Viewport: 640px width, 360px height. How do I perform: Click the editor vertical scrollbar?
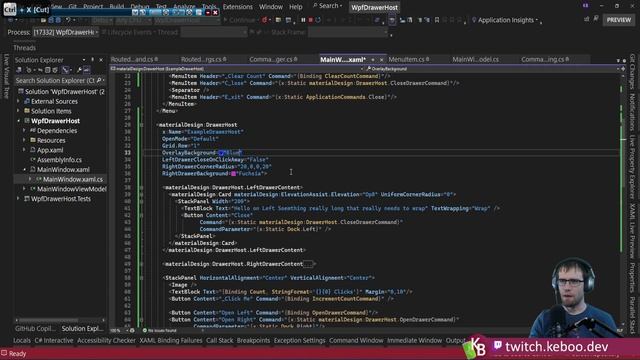[x=622, y=200]
